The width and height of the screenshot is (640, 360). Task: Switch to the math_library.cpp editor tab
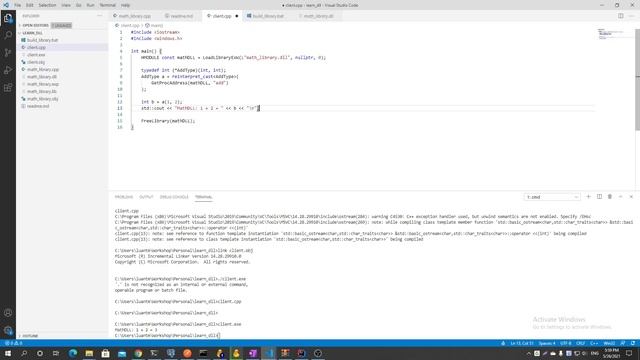[x=134, y=16]
